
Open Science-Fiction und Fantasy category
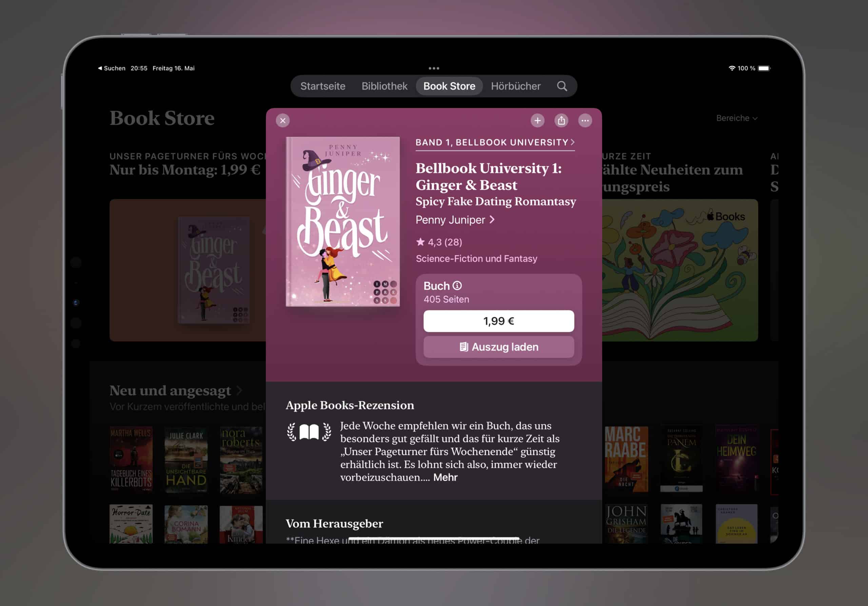476,259
